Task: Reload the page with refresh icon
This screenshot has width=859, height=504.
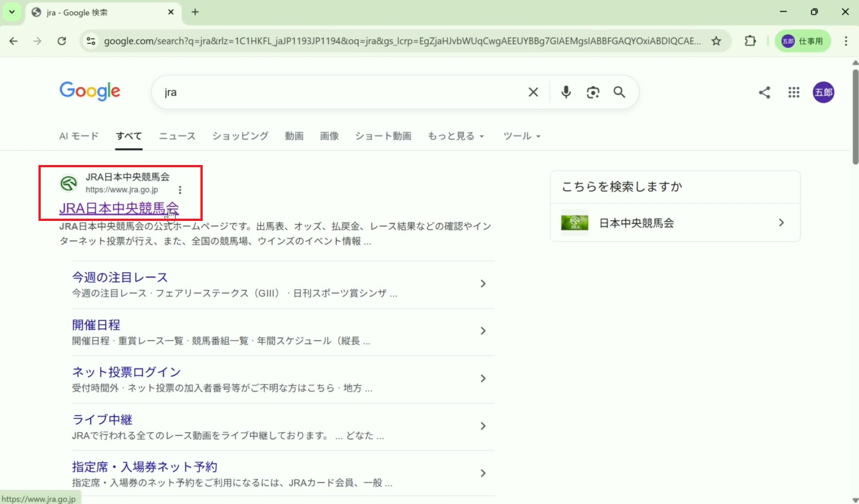Action: tap(62, 41)
